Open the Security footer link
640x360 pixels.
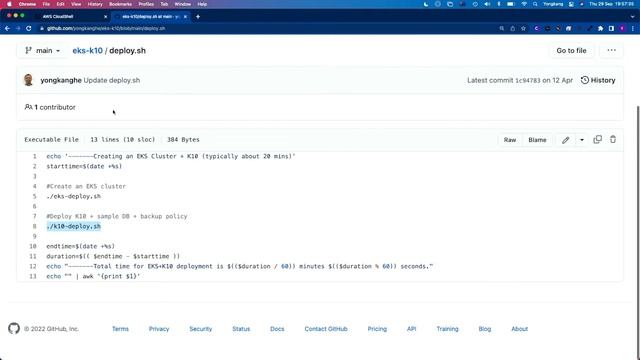200,329
